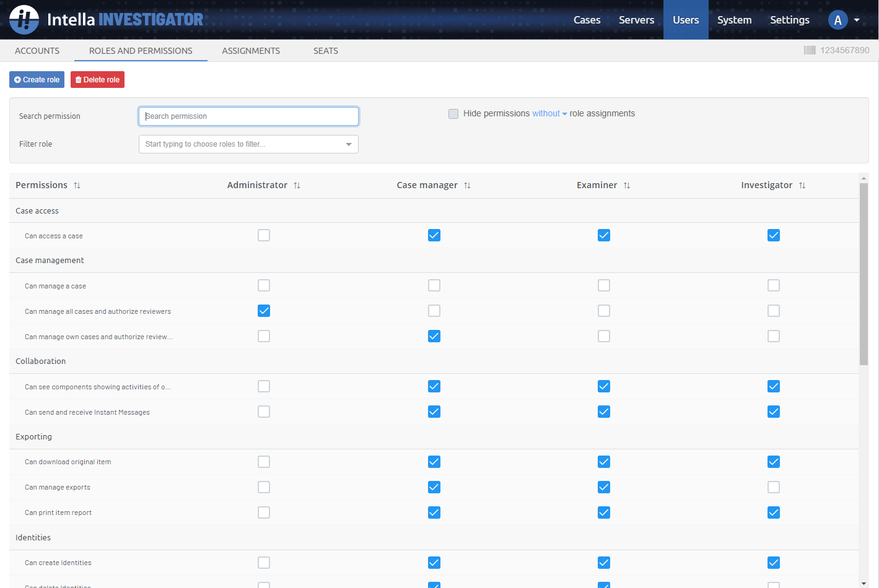
Task: Check Hide permissions without role assignments
Action: click(x=453, y=114)
